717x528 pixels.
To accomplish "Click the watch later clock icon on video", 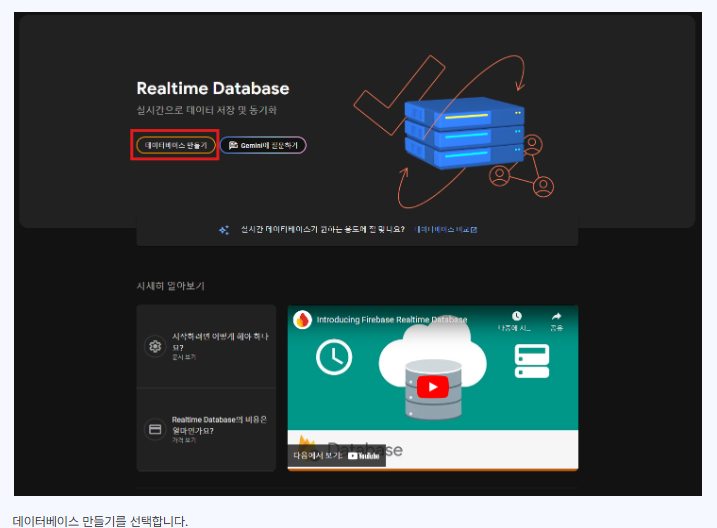I will click(516, 316).
